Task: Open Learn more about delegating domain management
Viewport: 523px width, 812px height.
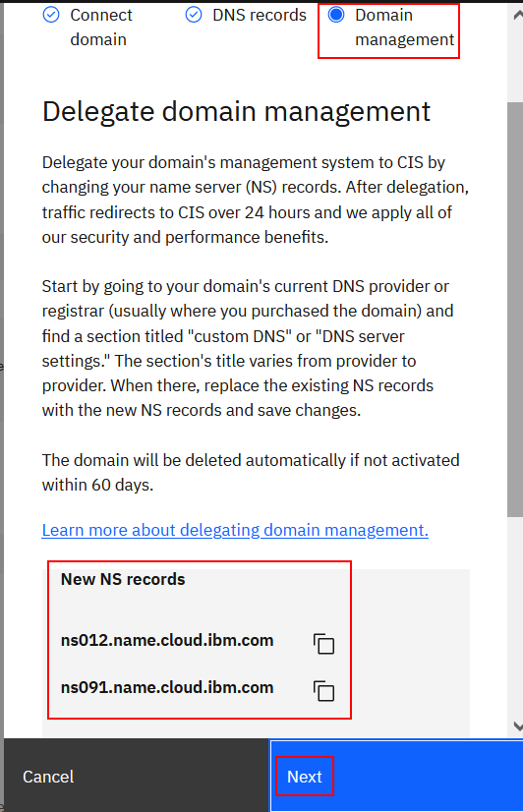Action: tap(235, 530)
